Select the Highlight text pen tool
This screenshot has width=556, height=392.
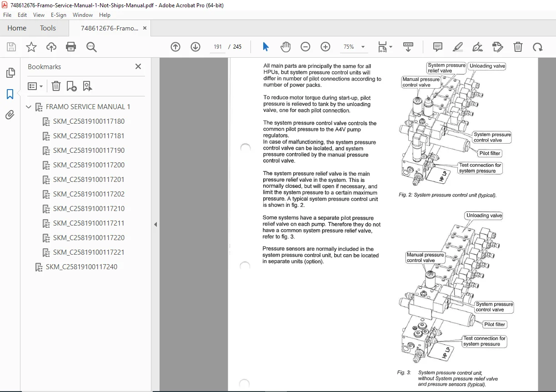click(x=458, y=47)
